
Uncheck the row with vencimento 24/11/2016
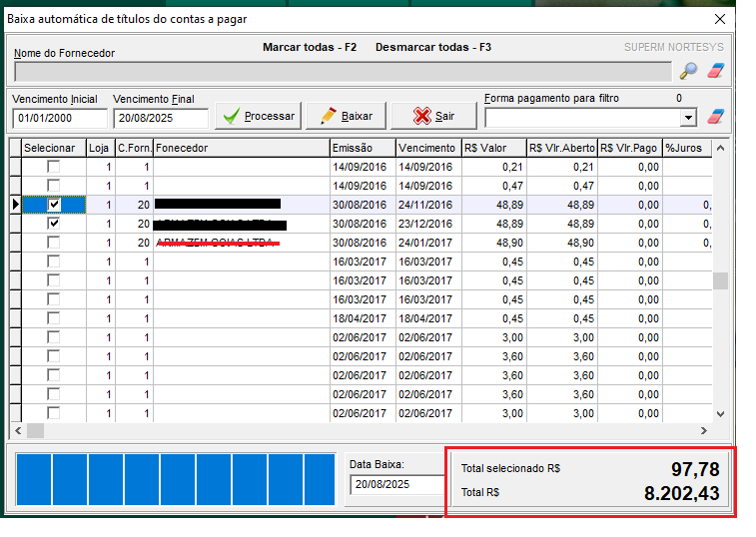(54, 205)
